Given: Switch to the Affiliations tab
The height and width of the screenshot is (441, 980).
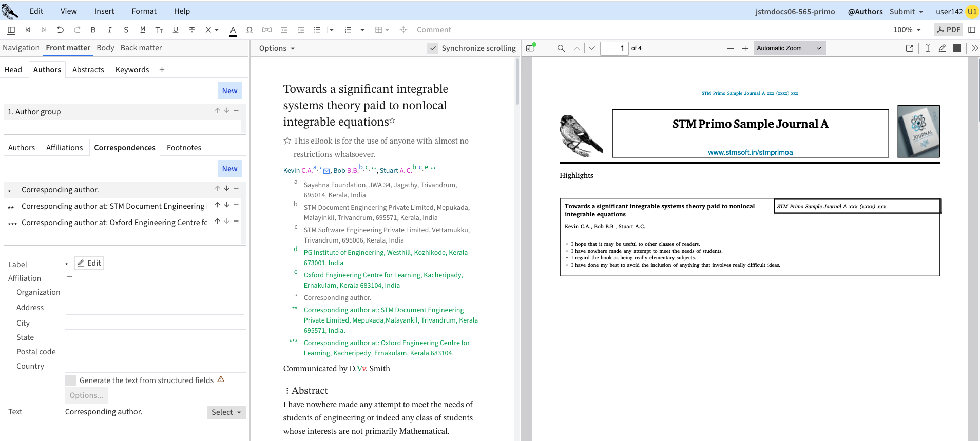Looking at the screenshot, I should click(x=64, y=148).
